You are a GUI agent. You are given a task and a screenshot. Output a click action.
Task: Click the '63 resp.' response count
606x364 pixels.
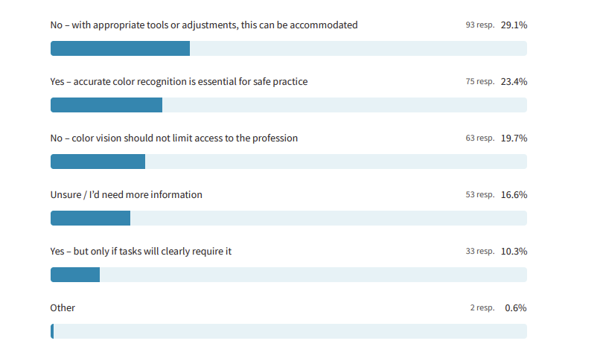pyautogui.click(x=479, y=138)
